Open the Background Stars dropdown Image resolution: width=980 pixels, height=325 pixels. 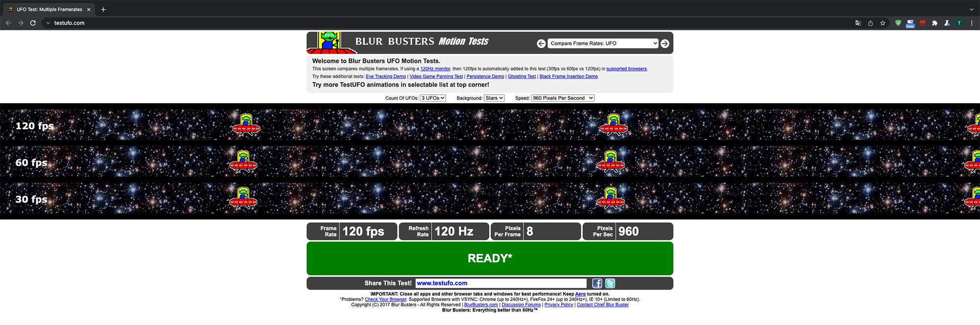point(494,98)
